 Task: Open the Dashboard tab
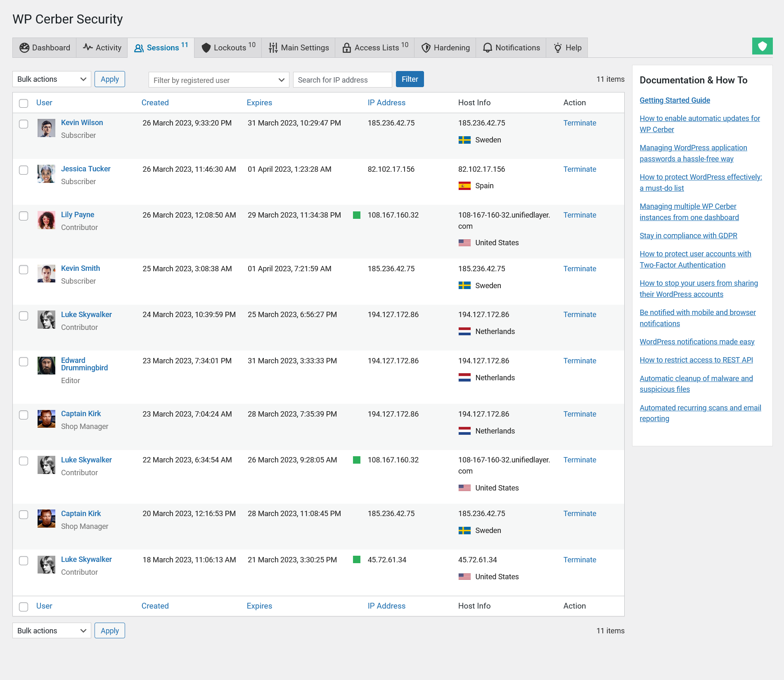pos(44,47)
